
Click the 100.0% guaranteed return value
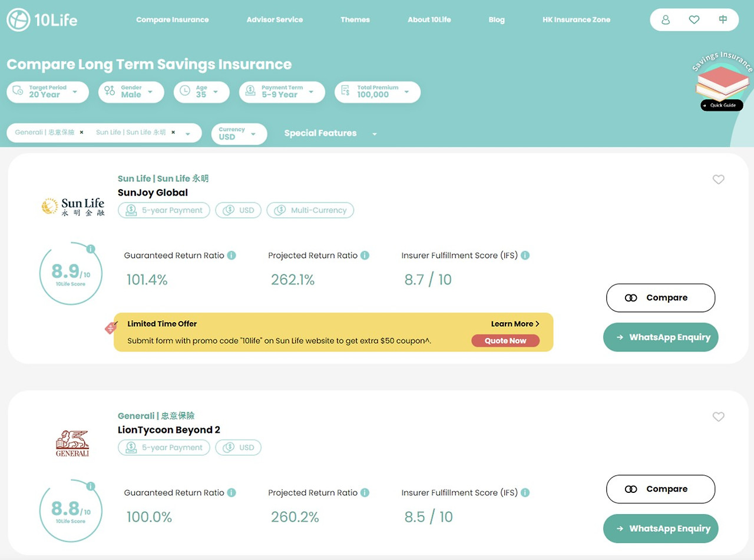(150, 518)
